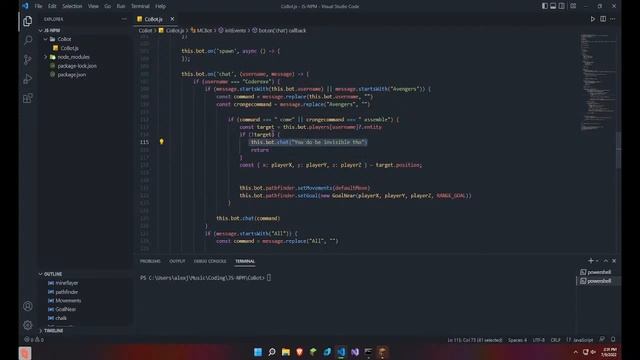
Task: Open the Customize Layout icon
Action: click(x=573, y=6)
